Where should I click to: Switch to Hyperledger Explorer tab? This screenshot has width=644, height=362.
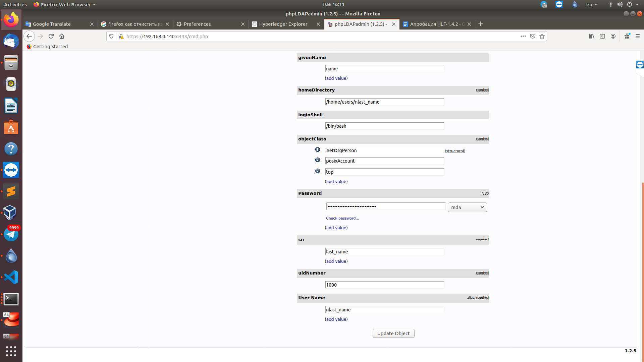[283, 24]
